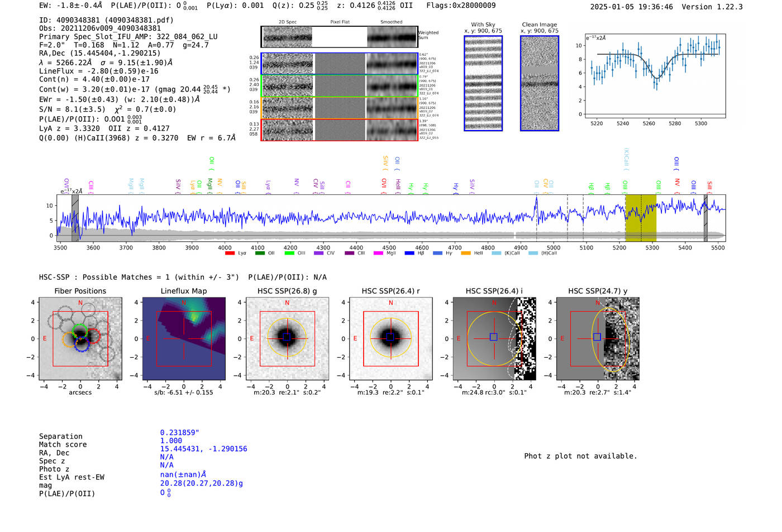The width and height of the screenshot is (782, 532).
Task: Click the green-bordered fiber 2D spectrum row
Action: pos(340,85)
